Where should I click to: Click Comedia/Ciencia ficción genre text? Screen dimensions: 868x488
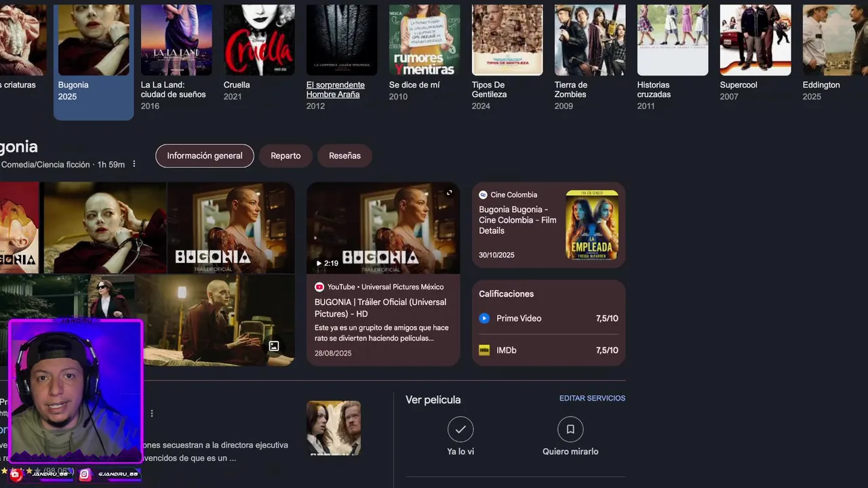(x=46, y=165)
